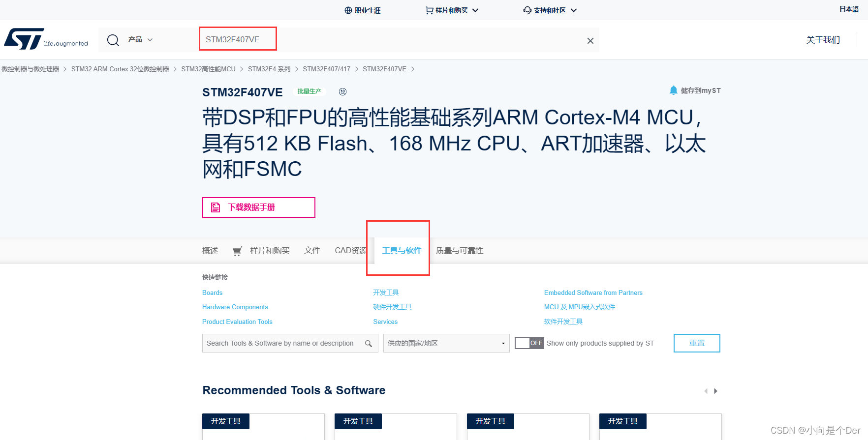Click the document icon in 下载数据手册 button
This screenshot has height=440, width=868.
pyautogui.click(x=216, y=207)
